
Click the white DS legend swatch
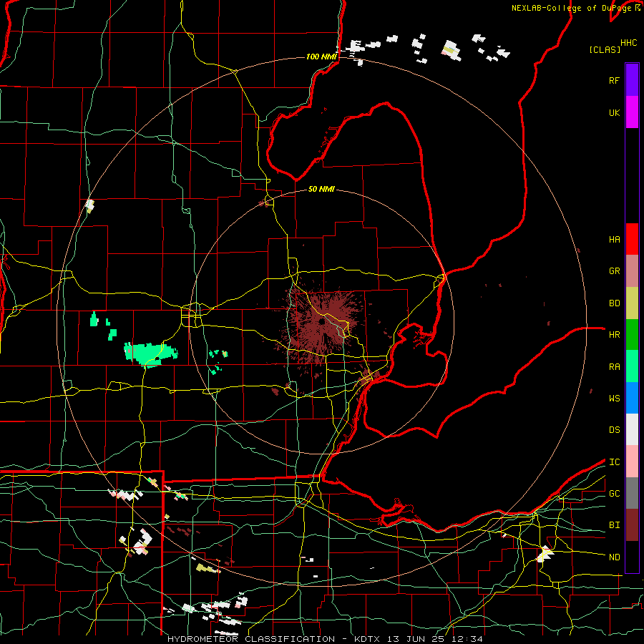(x=632, y=429)
